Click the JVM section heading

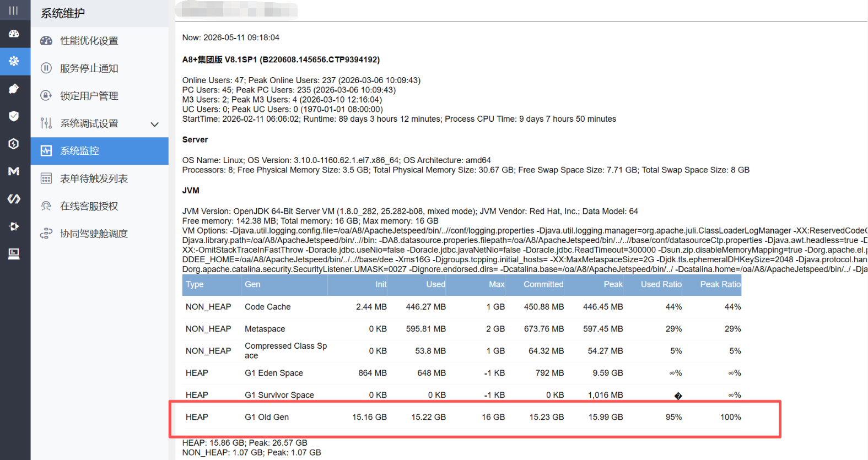[x=191, y=191]
